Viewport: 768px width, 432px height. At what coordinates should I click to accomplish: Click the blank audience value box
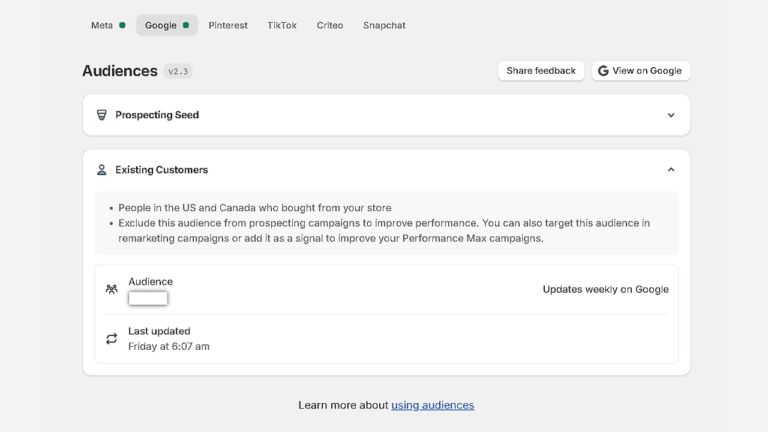click(148, 298)
